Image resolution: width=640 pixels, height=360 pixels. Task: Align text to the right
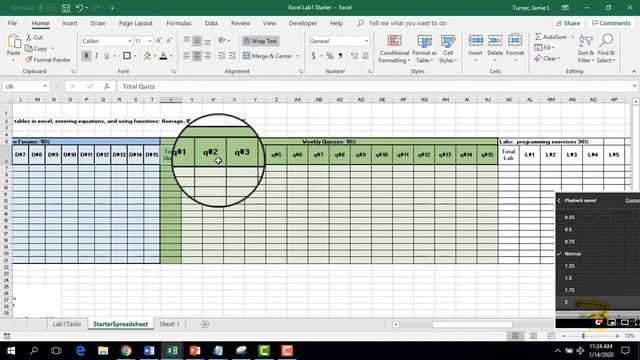207,56
